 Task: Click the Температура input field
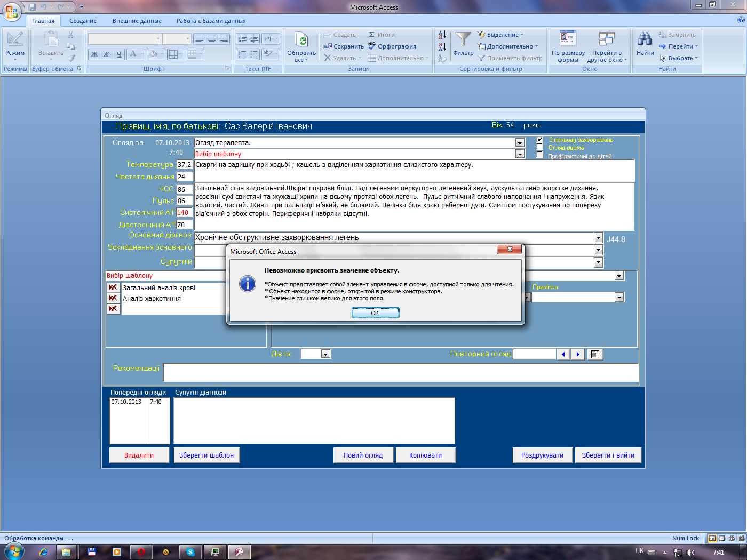185,164
